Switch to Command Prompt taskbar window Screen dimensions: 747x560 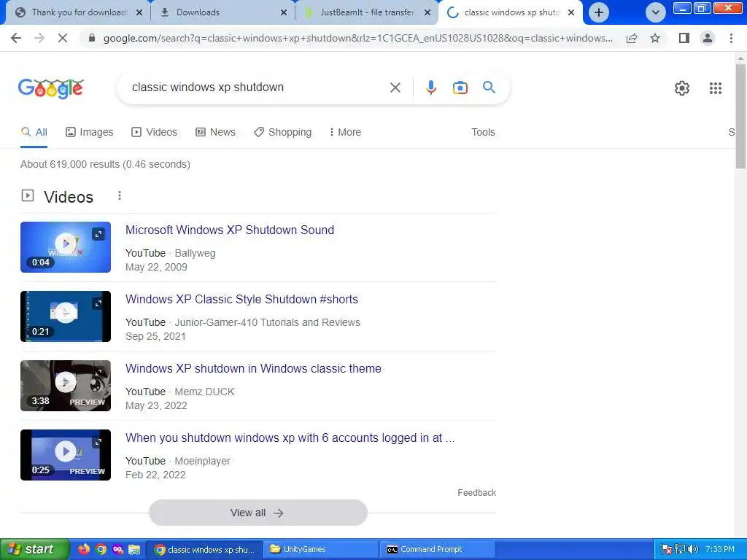pos(437,549)
